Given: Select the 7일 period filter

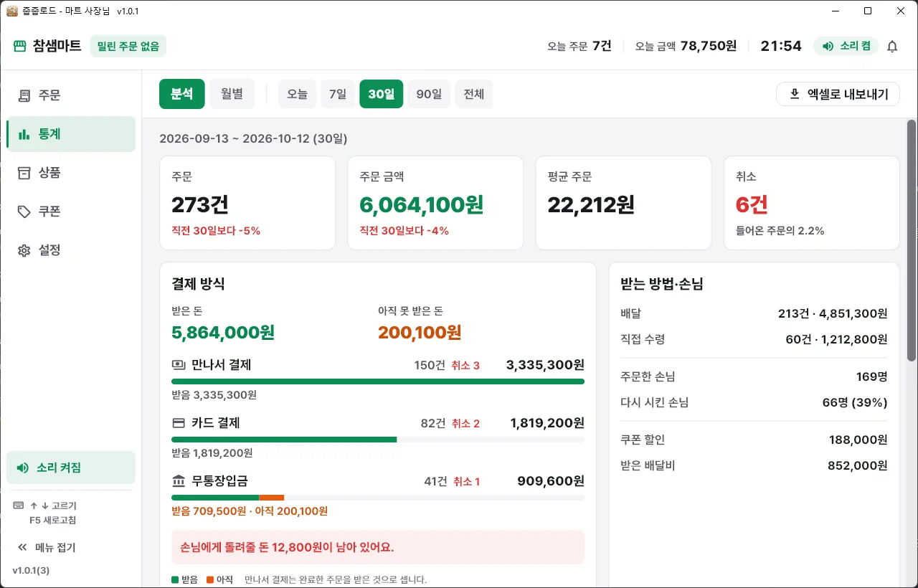Looking at the screenshot, I should click(x=338, y=94).
